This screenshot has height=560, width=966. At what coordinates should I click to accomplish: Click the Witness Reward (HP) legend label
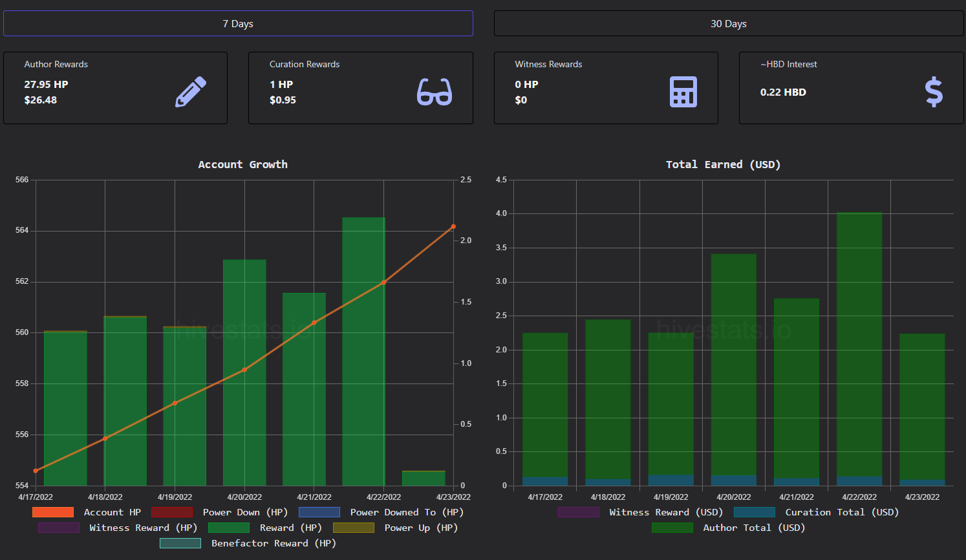point(144,528)
